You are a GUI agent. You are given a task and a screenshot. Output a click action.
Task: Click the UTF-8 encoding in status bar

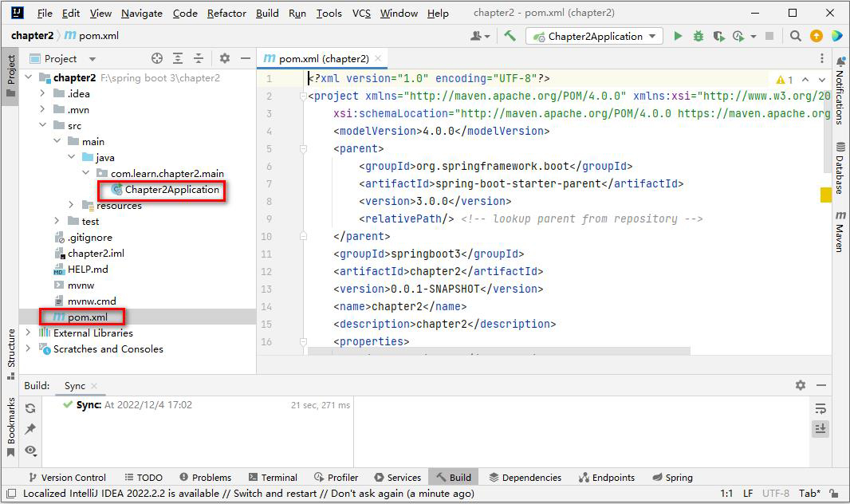(x=776, y=493)
